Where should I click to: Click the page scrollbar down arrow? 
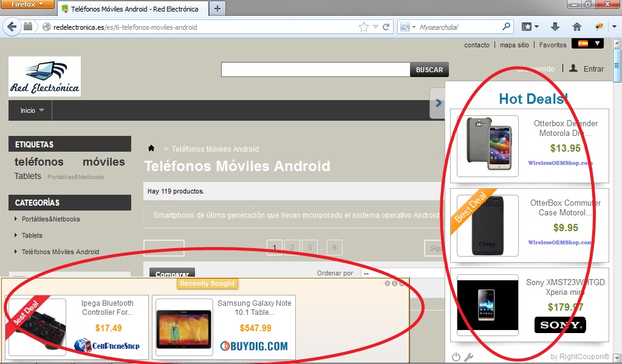point(617,358)
